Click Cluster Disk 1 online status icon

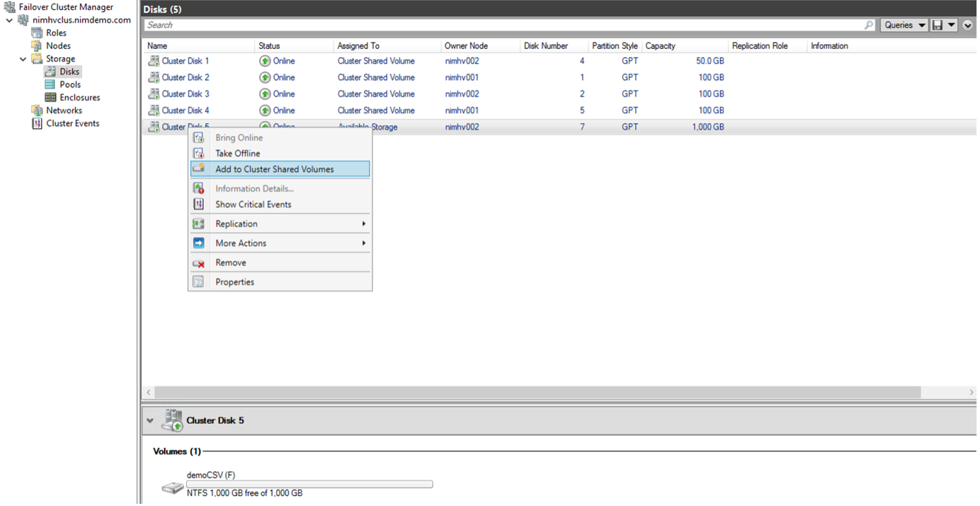tap(265, 62)
